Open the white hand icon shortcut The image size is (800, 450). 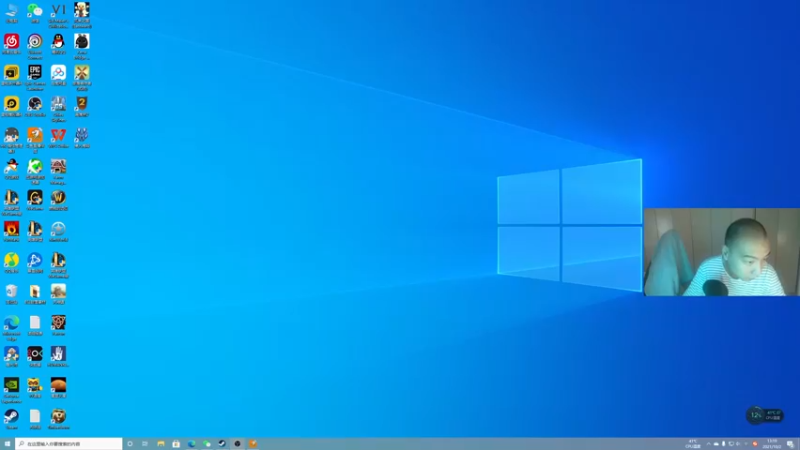tap(58, 356)
